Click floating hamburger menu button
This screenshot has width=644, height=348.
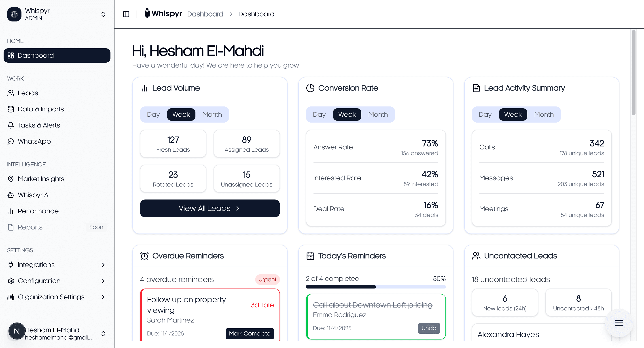tap(619, 323)
